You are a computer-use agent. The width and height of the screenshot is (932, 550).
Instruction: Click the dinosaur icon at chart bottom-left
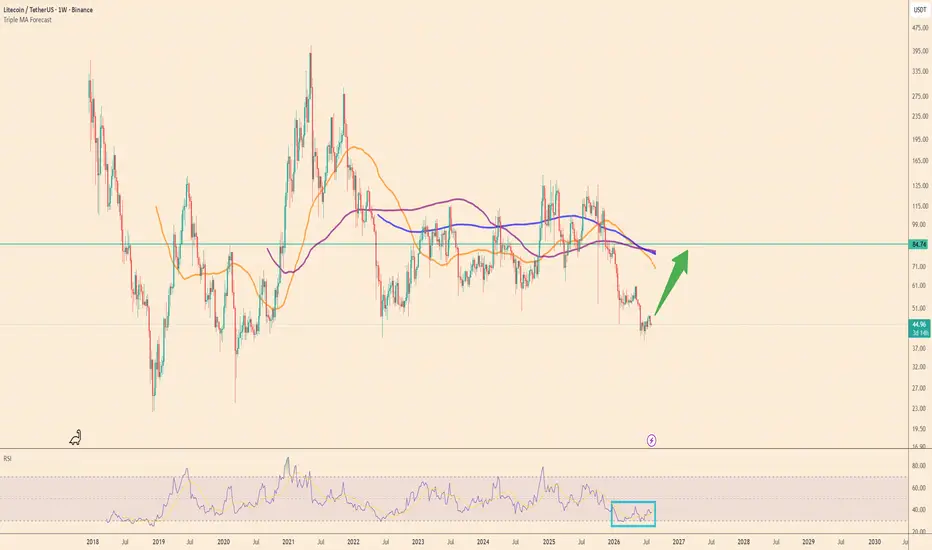[75, 438]
